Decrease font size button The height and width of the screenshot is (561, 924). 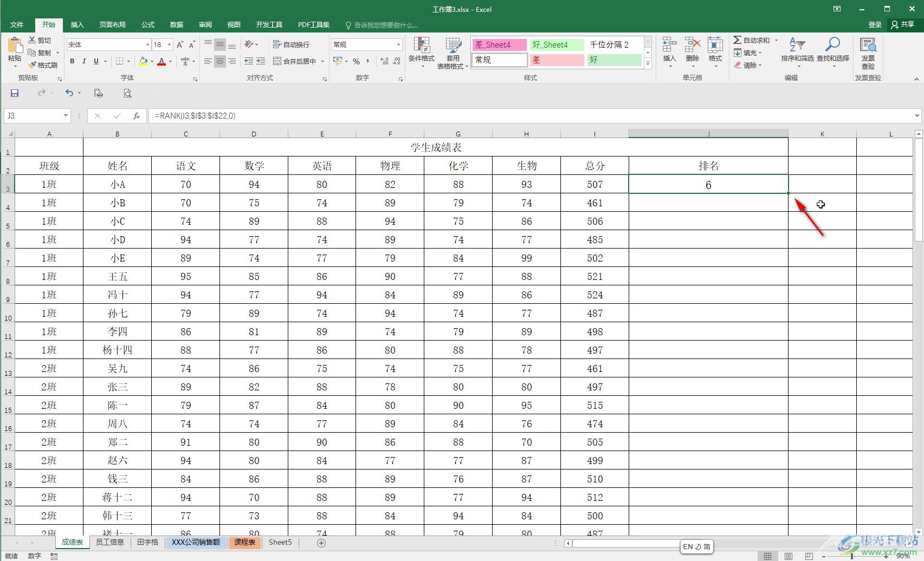[192, 44]
